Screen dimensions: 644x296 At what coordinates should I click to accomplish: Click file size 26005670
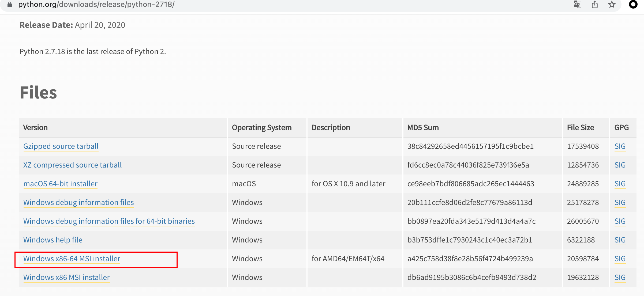(583, 221)
